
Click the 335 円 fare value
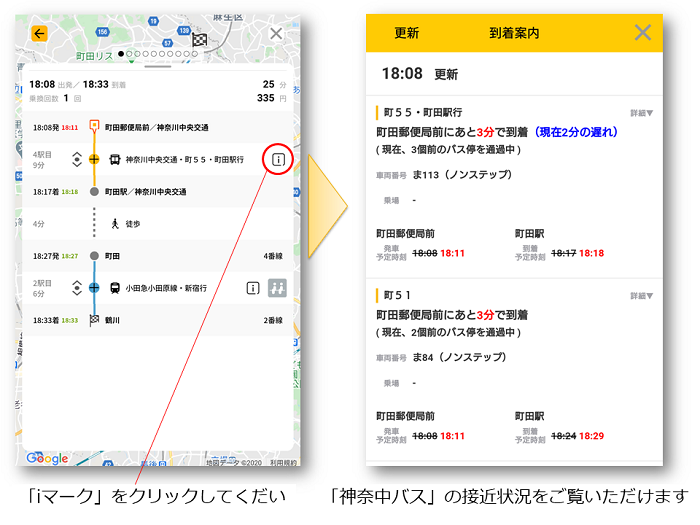point(271,98)
